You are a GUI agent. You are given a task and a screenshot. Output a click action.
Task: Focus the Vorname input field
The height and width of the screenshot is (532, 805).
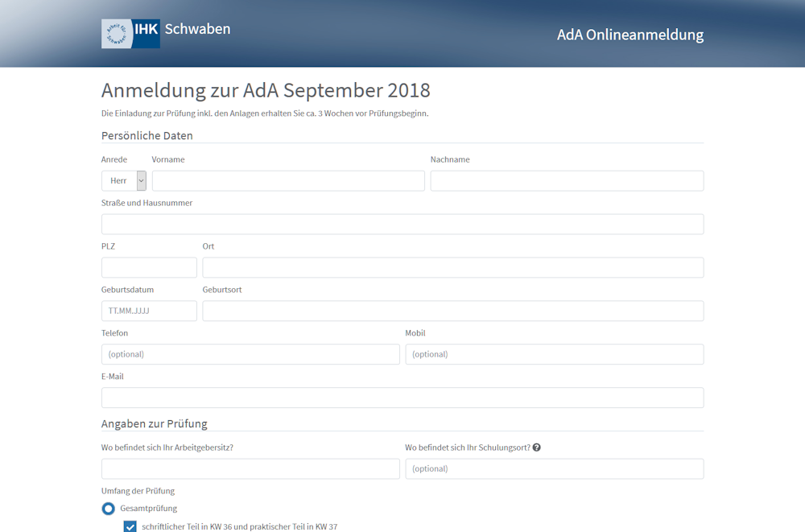288,181
